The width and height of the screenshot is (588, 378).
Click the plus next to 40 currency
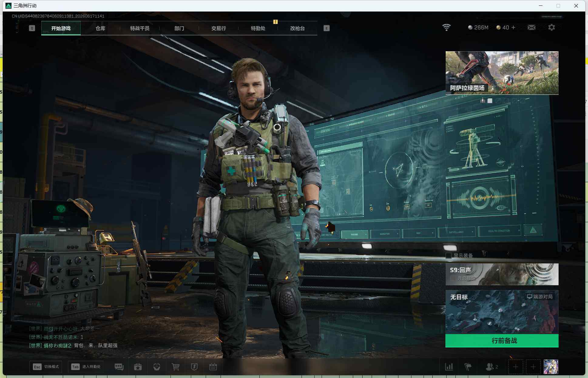[513, 28]
